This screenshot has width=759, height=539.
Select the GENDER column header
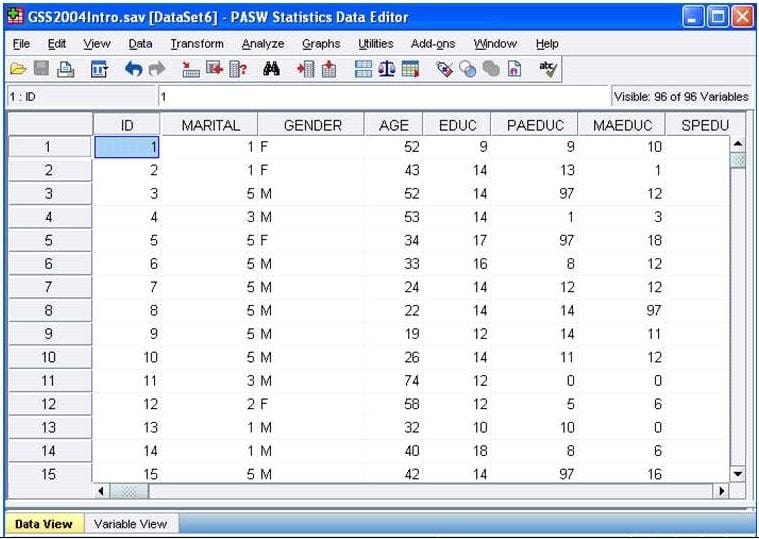tap(312, 125)
